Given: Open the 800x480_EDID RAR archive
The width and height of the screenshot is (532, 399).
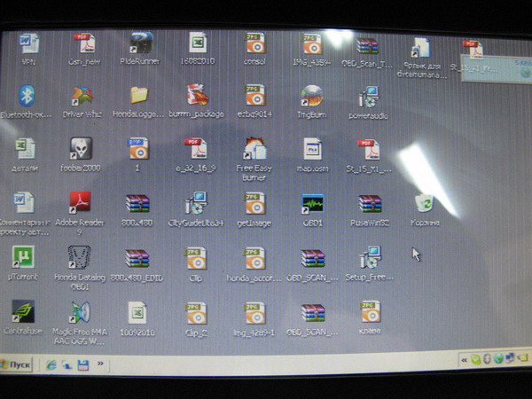Looking at the screenshot, I should pos(137,258).
